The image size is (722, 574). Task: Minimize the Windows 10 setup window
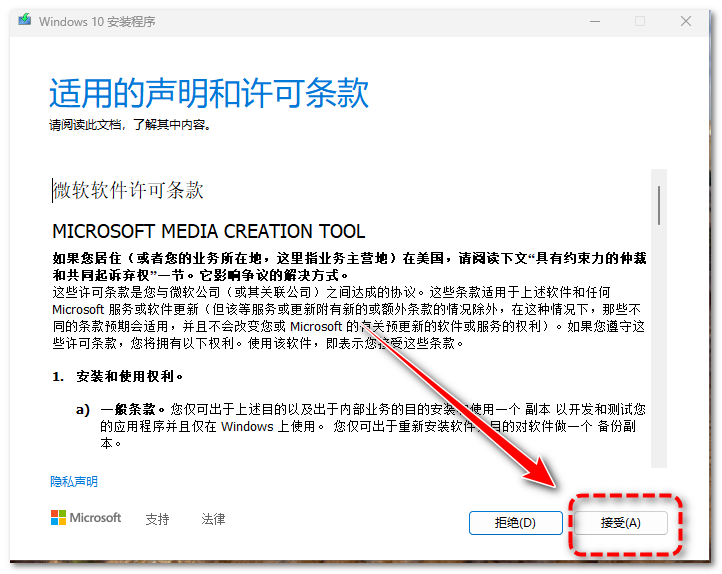point(595,21)
